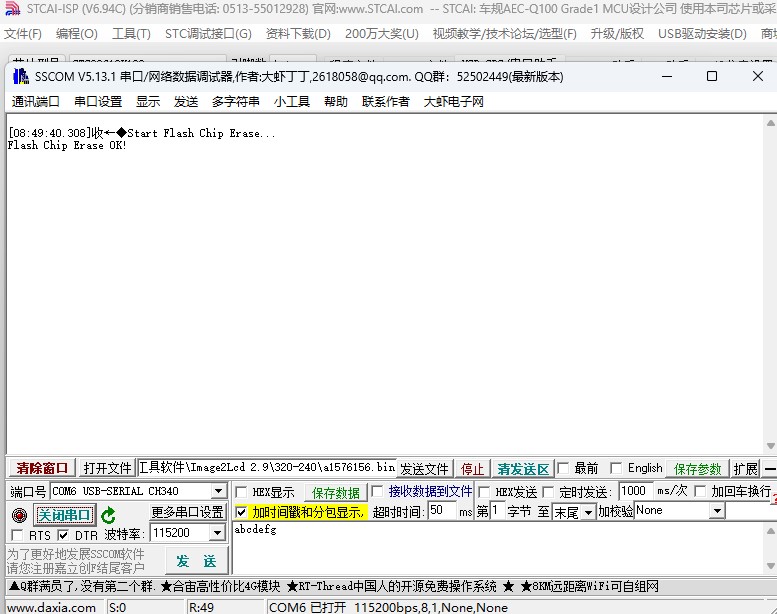Click the 保存参数 button
This screenshot has width=777, height=614.
coord(697,469)
